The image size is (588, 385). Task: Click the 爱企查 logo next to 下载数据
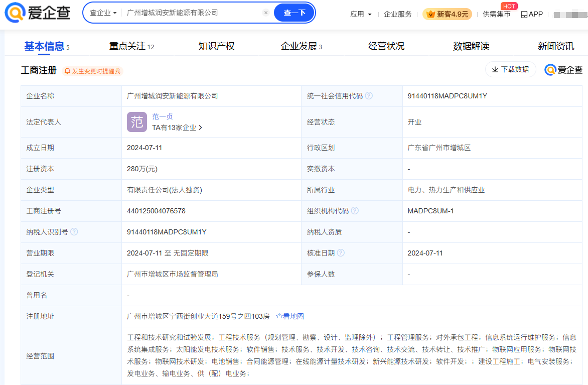point(563,70)
